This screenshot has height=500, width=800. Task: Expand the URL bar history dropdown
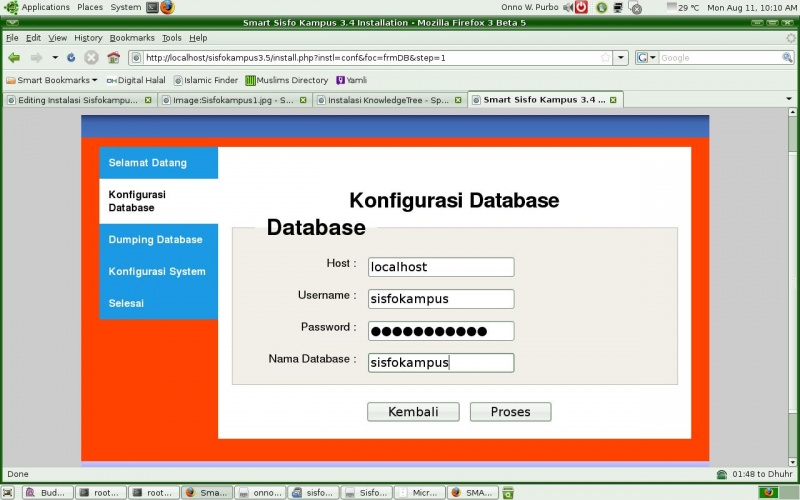pos(621,58)
